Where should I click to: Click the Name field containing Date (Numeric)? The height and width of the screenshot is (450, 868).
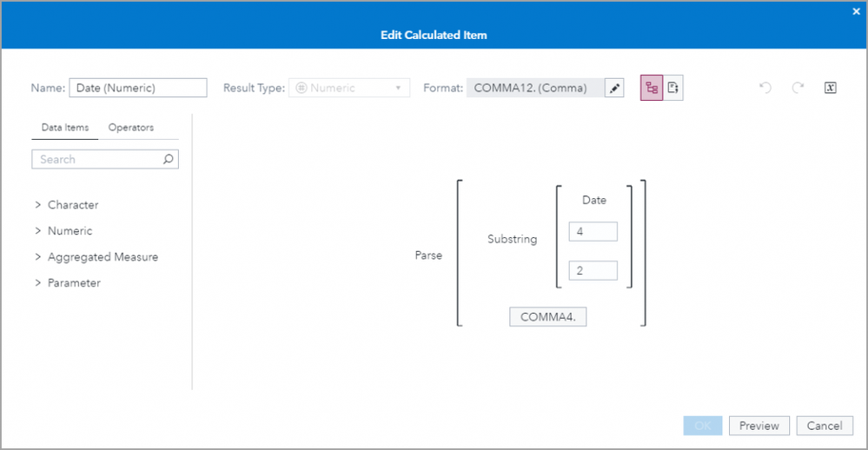click(137, 88)
